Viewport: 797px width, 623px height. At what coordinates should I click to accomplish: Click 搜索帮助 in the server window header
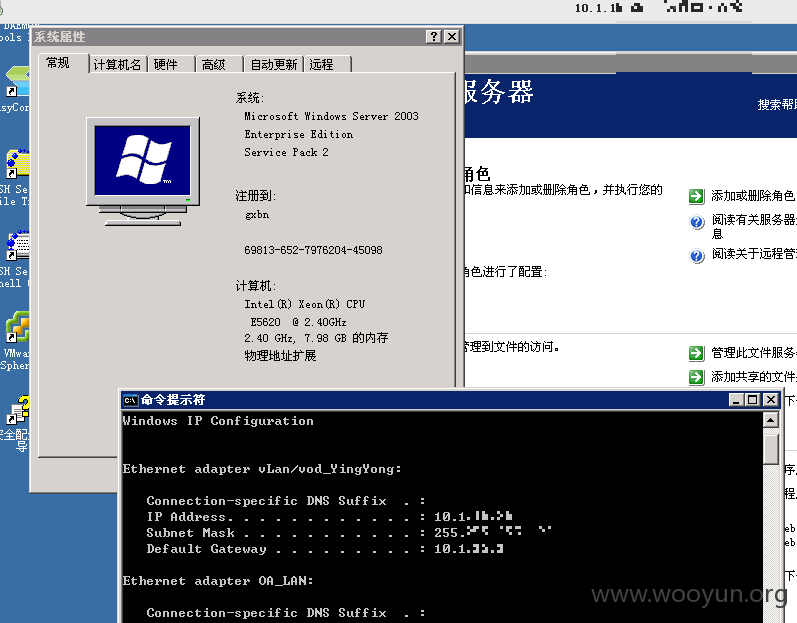pyautogui.click(x=777, y=105)
